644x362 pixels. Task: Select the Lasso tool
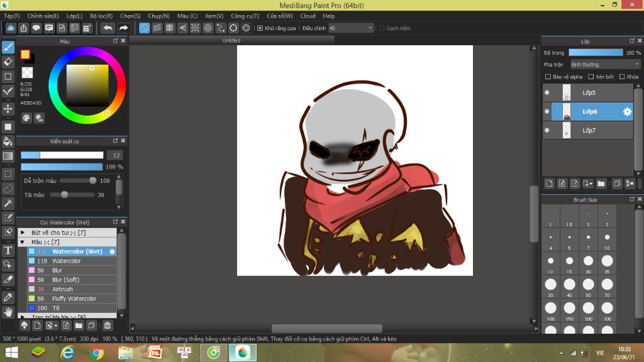(x=8, y=189)
